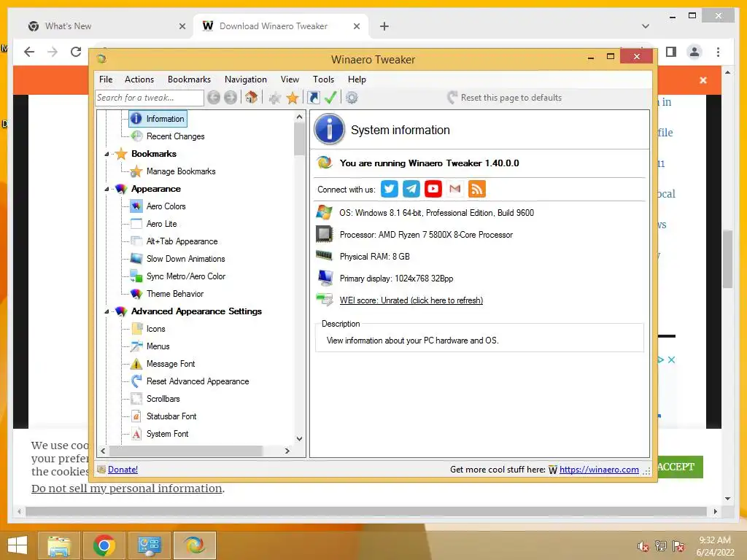Select Aero Lite in the tree

pos(161,224)
